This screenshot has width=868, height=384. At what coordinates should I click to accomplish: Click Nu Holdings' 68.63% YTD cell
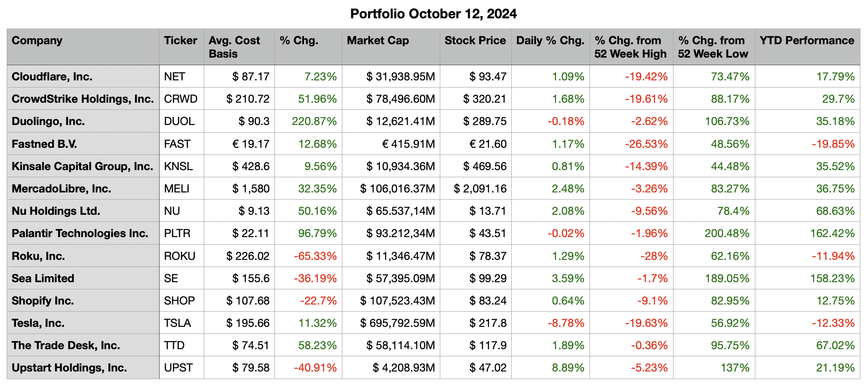click(835, 211)
